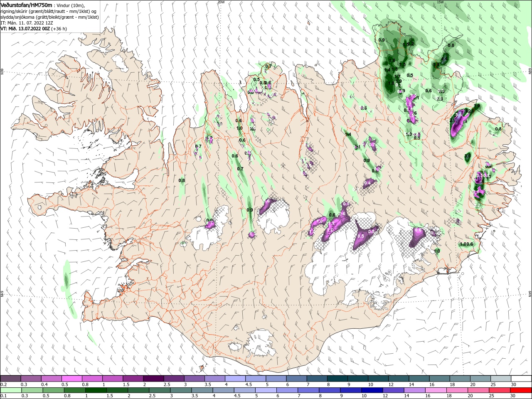Image resolution: width=532 pixels, height=399 pixels.
Task: Click lower legend pale green swatch starting at 0.1
Action: coord(11,390)
